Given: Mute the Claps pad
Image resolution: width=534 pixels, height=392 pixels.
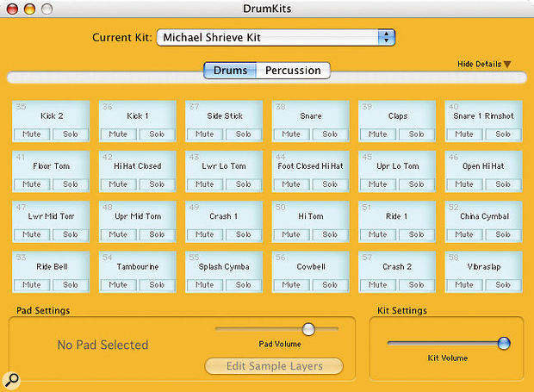Looking at the screenshot, I should coord(378,134).
